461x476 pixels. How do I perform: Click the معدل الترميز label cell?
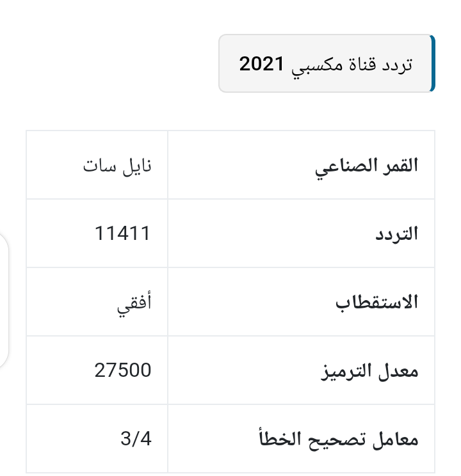[301, 370]
